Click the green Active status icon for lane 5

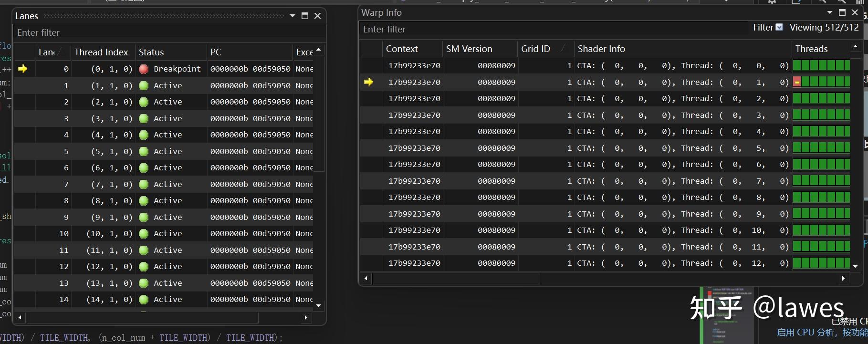pos(144,151)
